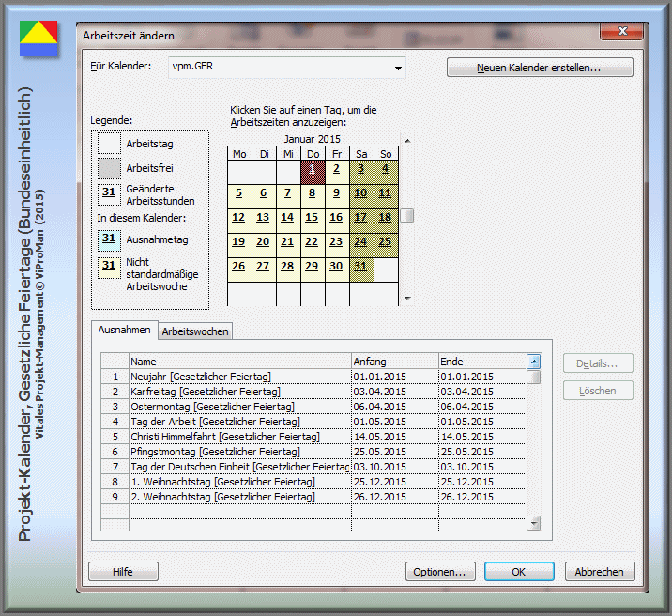Click the Name column header
672x616 pixels.
click(x=240, y=362)
